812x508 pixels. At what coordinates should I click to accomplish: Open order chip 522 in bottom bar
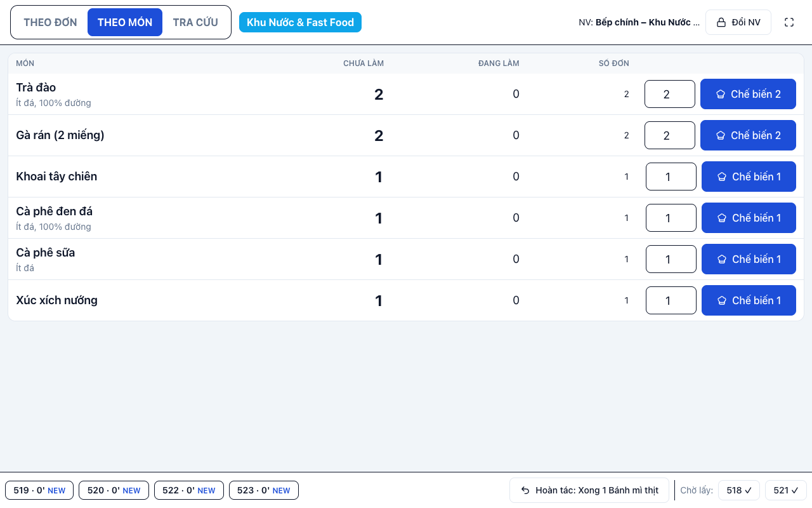pyautogui.click(x=189, y=490)
